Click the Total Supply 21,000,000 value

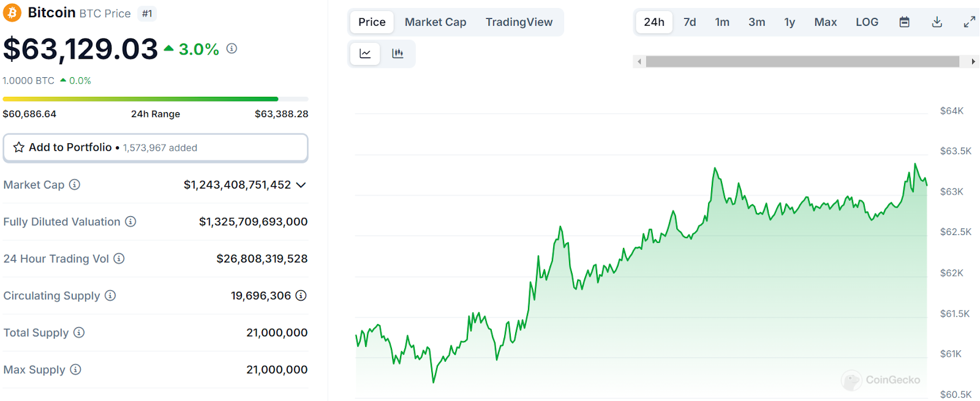coord(277,332)
